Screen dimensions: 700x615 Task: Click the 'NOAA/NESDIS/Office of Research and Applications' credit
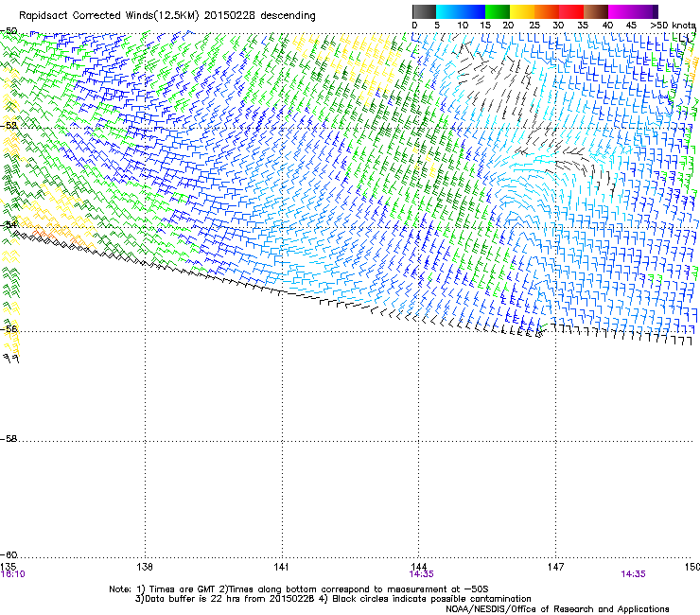point(557,609)
